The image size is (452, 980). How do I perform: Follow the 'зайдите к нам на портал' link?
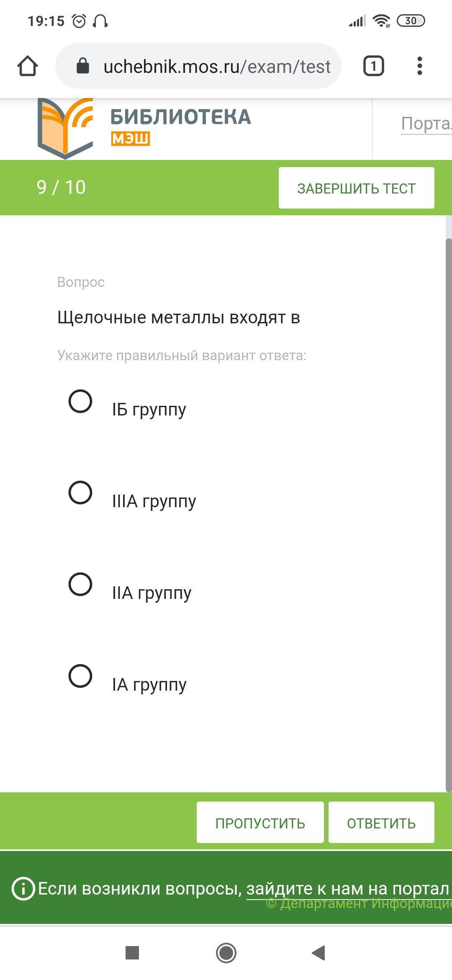pyautogui.click(x=347, y=888)
